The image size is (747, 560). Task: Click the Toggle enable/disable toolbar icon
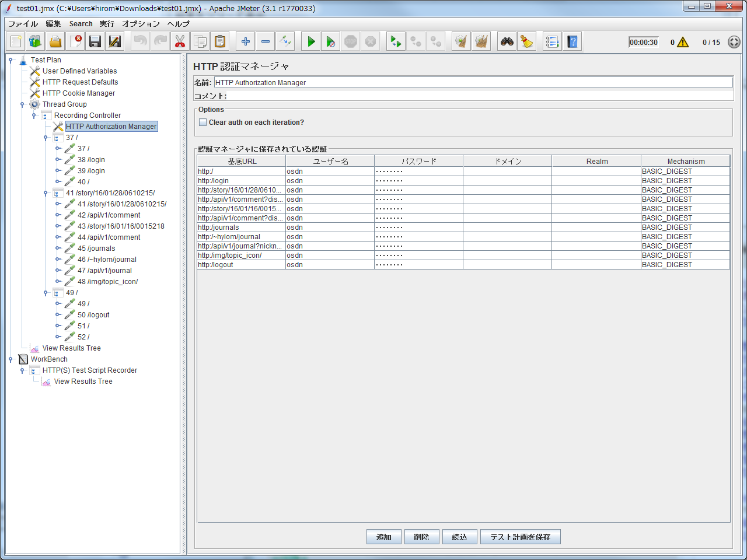[x=285, y=41]
